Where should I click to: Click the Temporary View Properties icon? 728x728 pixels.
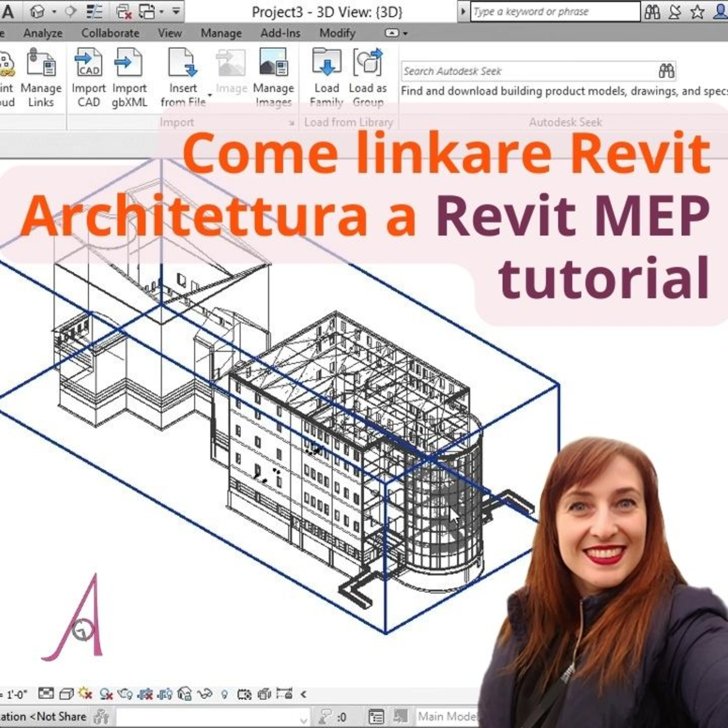coord(244,694)
